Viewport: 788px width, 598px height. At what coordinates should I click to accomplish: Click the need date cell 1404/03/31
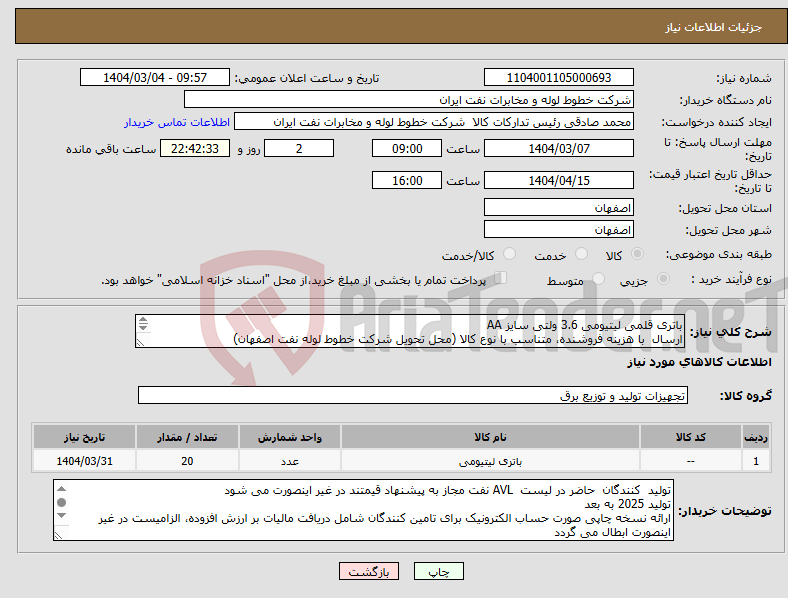click(84, 461)
